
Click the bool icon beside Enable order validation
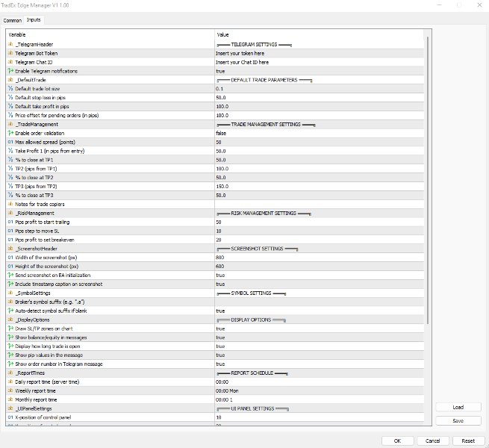click(10, 133)
